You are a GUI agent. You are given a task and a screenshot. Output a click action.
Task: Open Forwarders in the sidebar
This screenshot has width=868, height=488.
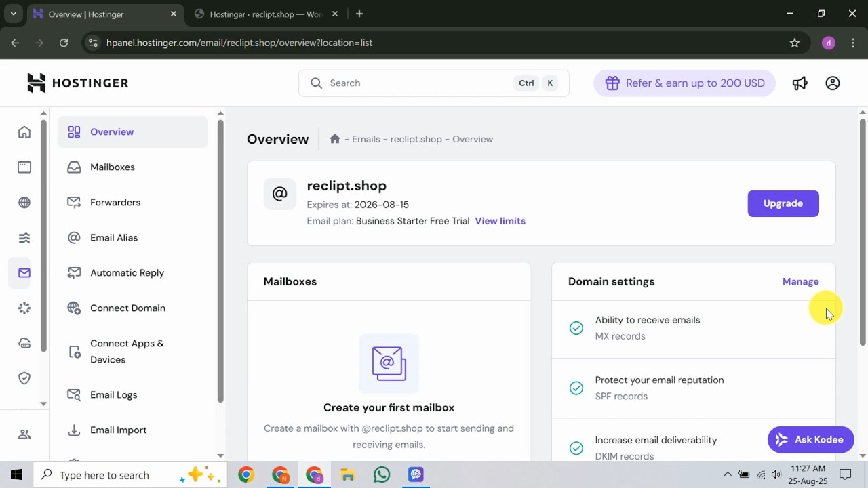132,203
